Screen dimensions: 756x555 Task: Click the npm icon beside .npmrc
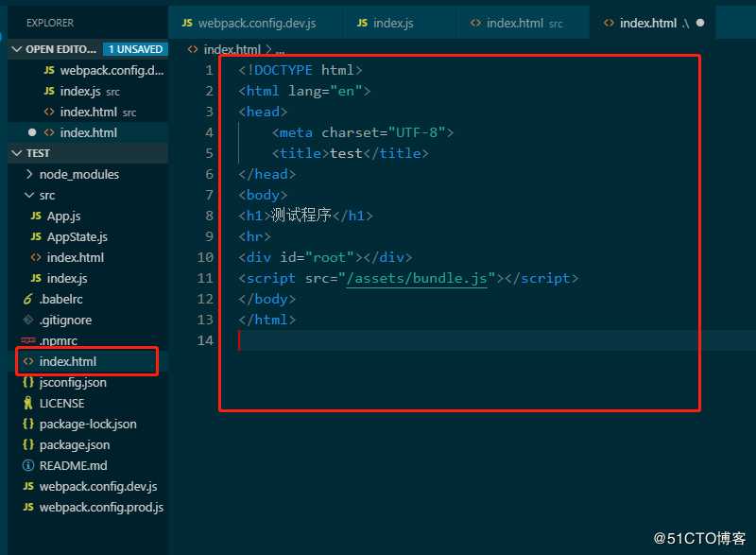click(28, 340)
